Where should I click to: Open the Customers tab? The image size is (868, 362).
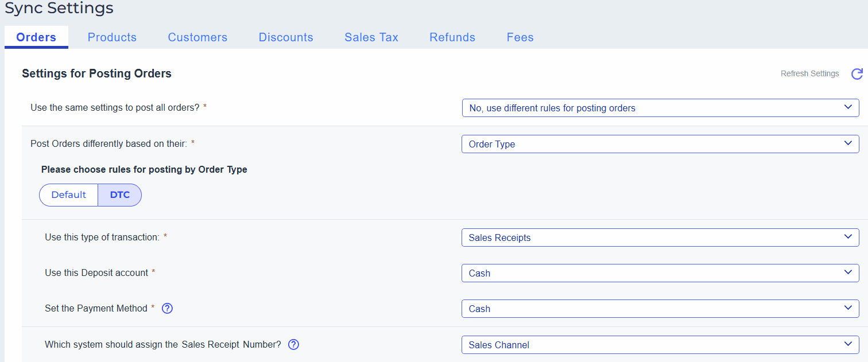[x=197, y=37]
